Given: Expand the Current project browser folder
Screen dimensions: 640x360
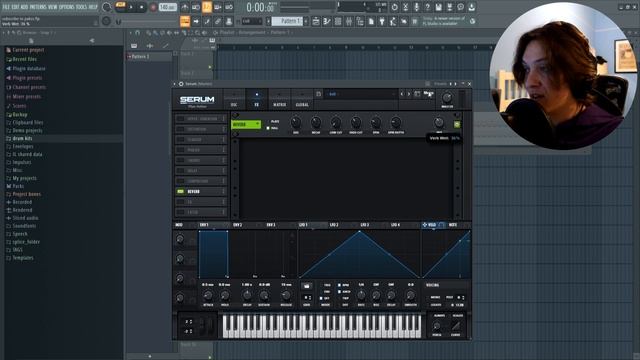Looking at the screenshot, I should (28, 50).
